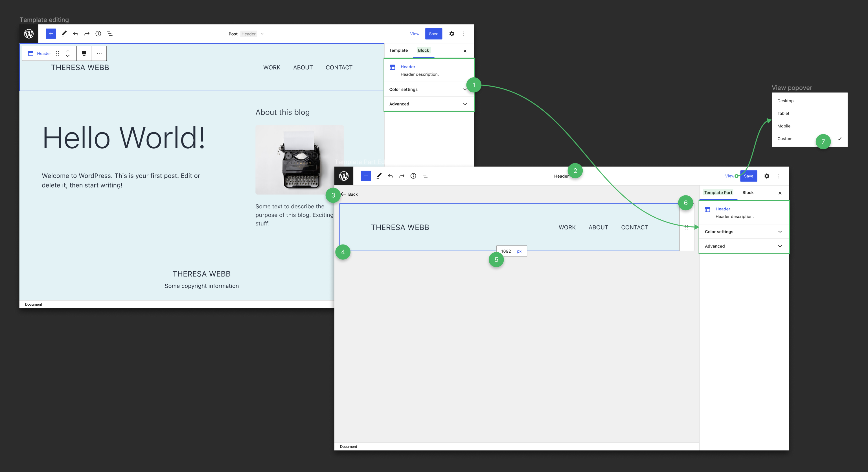Open List View icon in Template Part editor

tap(425, 176)
